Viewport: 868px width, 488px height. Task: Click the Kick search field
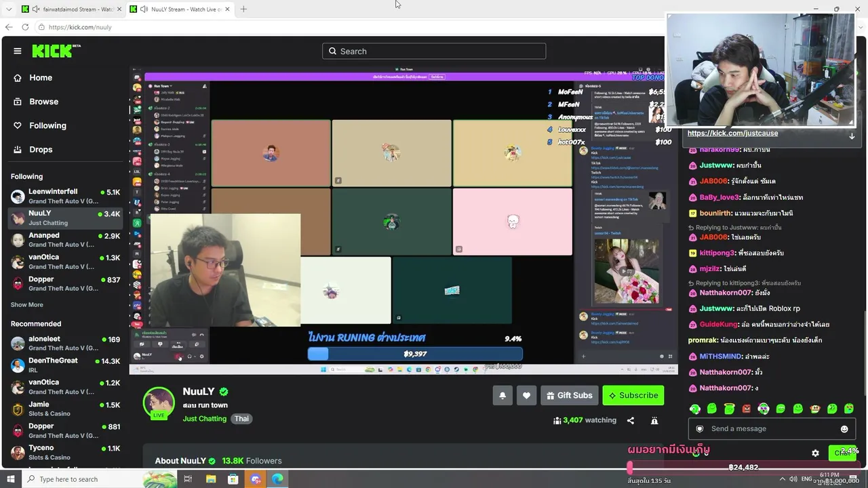pos(434,52)
